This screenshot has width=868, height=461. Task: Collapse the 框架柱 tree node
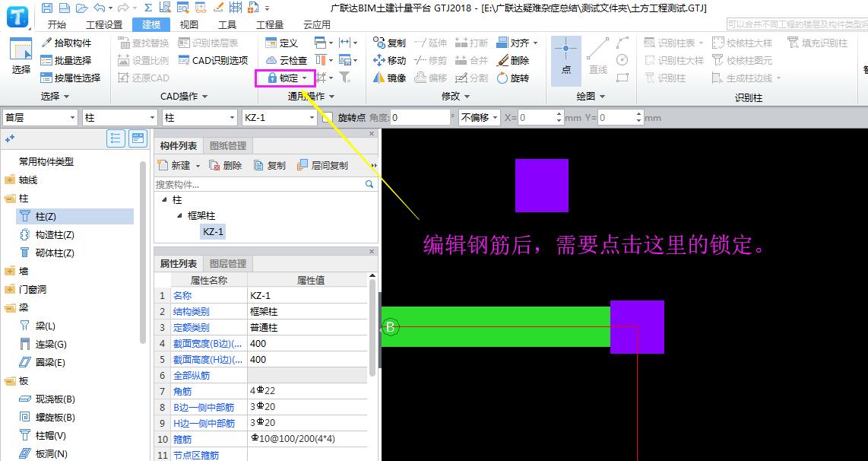point(179,215)
